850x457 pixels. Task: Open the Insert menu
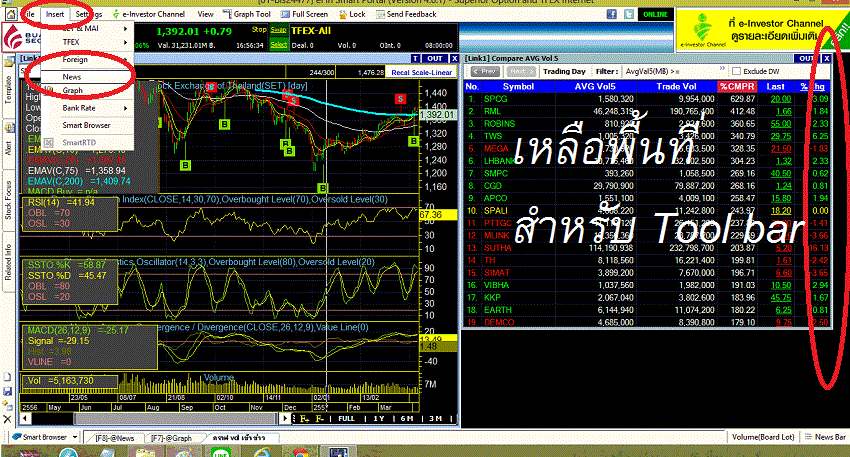(55, 14)
